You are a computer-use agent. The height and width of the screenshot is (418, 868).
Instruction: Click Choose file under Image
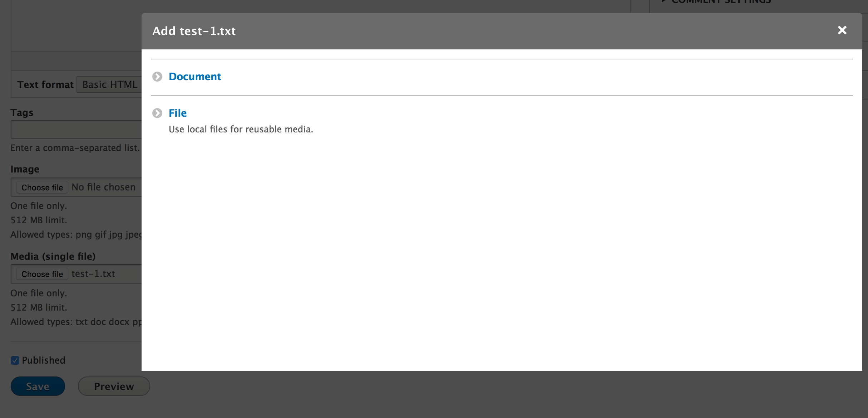(x=42, y=188)
